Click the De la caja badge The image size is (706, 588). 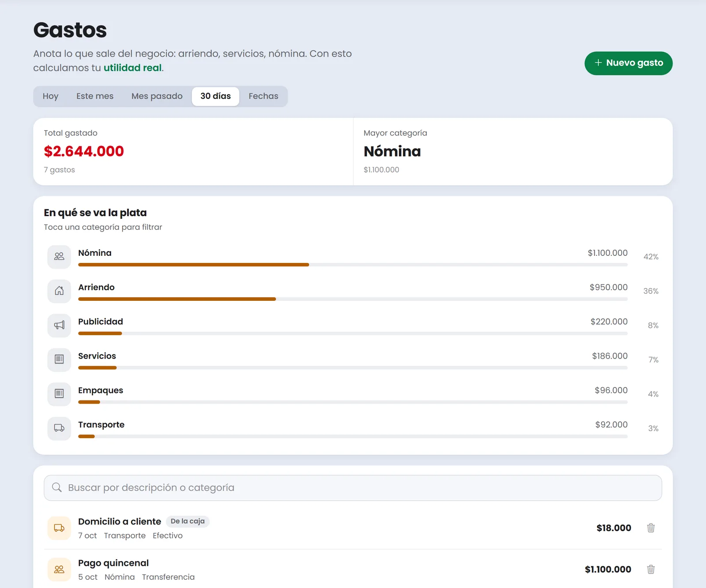[x=188, y=521]
